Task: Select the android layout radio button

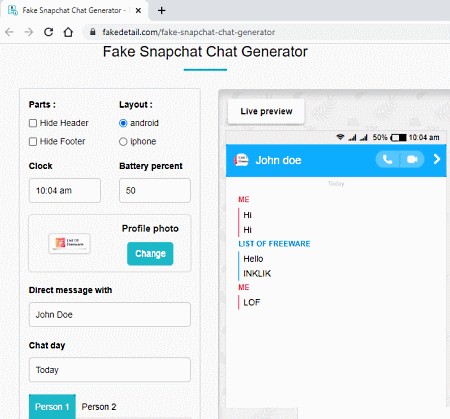Action: pyautogui.click(x=123, y=123)
